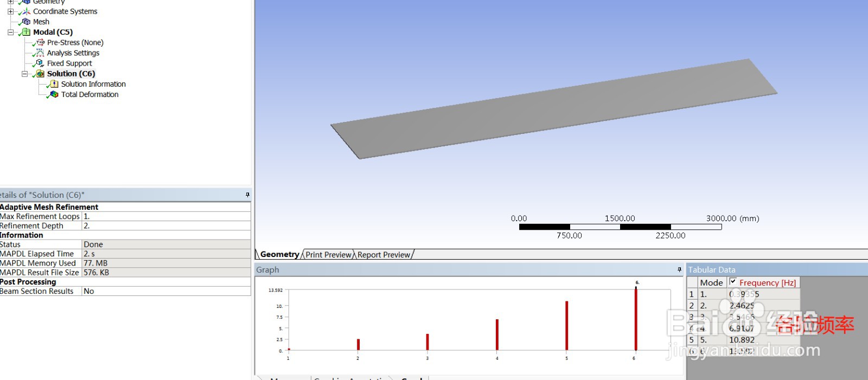The height and width of the screenshot is (380, 868).
Task: Select the mode 2 bar in graph
Action: coord(358,344)
